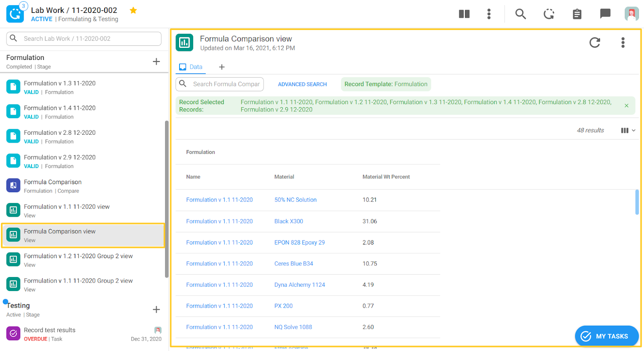Open MY TASKS button
644x351 pixels.
click(x=607, y=336)
